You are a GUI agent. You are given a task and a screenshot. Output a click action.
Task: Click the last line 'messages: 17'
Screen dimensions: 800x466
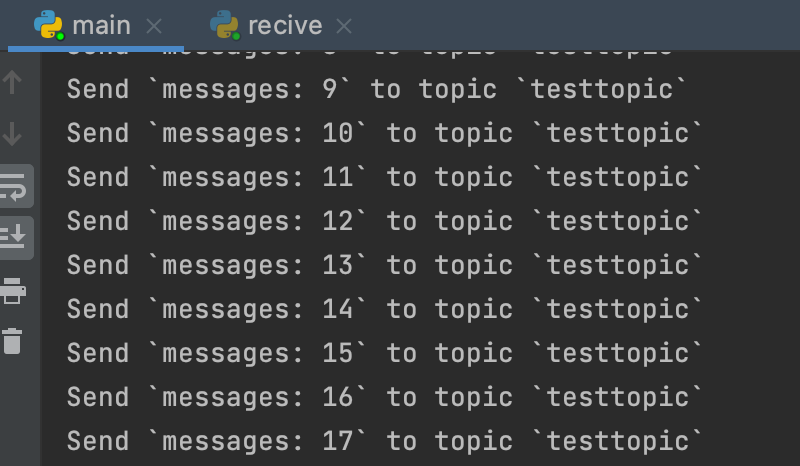[385, 442]
